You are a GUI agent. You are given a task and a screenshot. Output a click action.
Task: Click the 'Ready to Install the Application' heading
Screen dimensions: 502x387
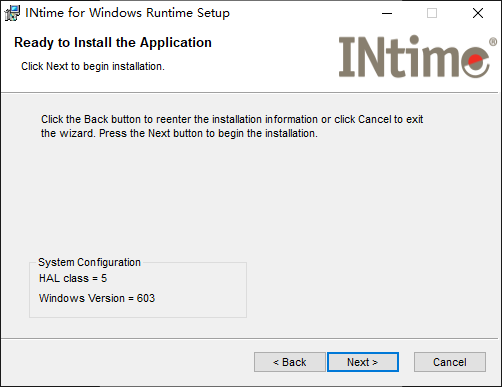pos(113,43)
